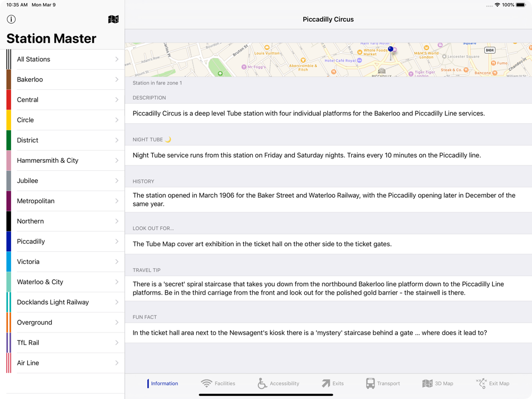Click the Abercrombie & Fitch map marker
Viewport: 532px width, 399px height.
[303, 61]
